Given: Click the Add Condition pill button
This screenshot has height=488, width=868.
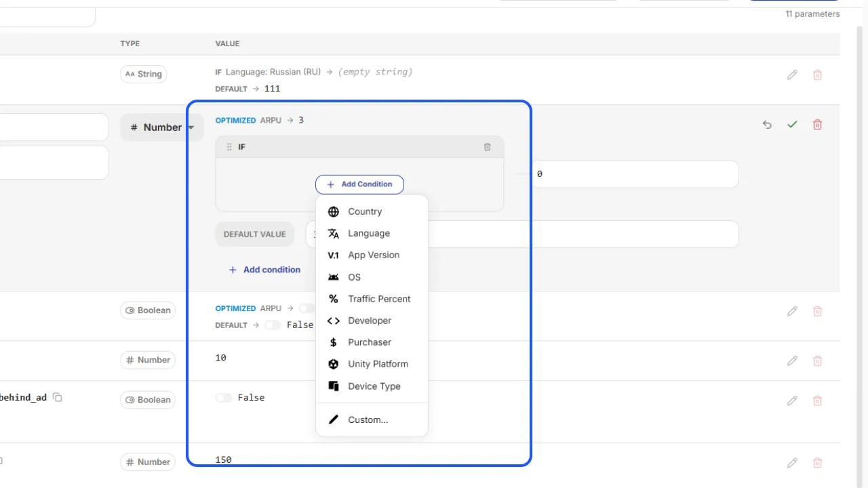Looking at the screenshot, I should (x=359, y=184).
